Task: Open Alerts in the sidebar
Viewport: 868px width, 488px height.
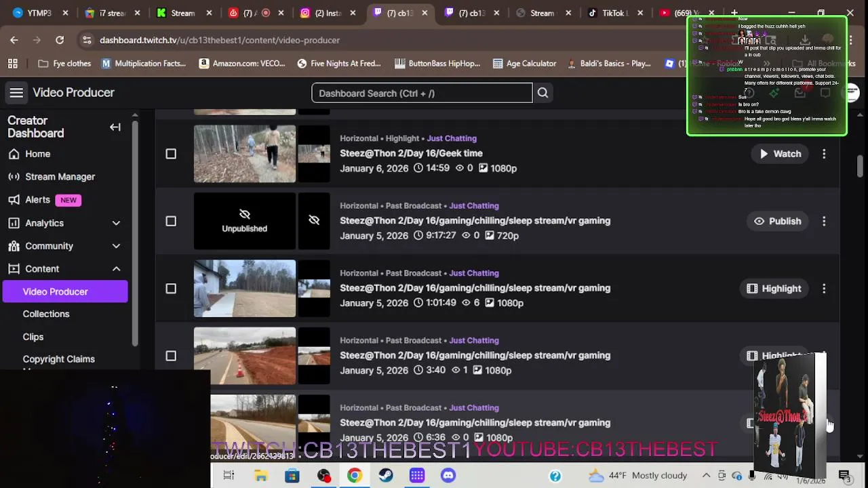Action: (x=37, y=200)
